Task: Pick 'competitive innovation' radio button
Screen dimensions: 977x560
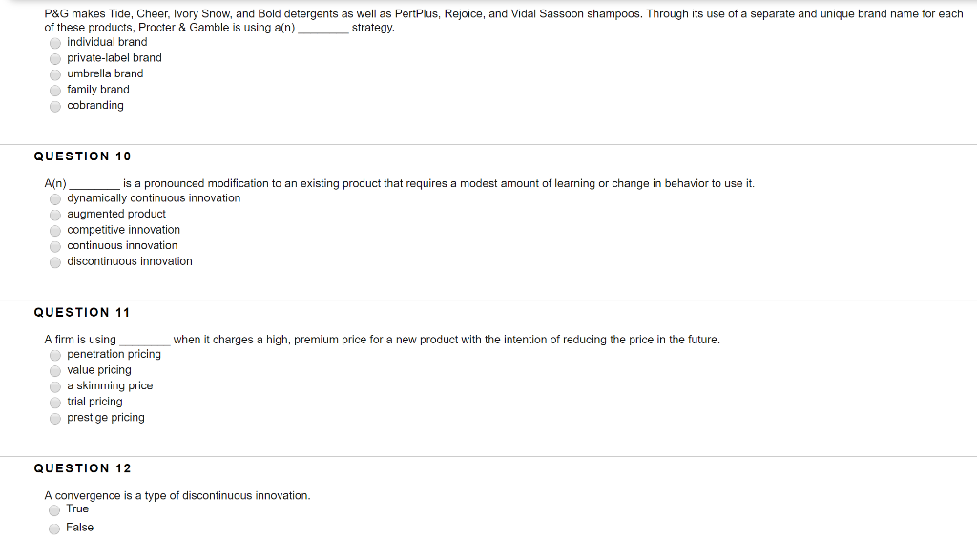Action: [x=55, y=231]
